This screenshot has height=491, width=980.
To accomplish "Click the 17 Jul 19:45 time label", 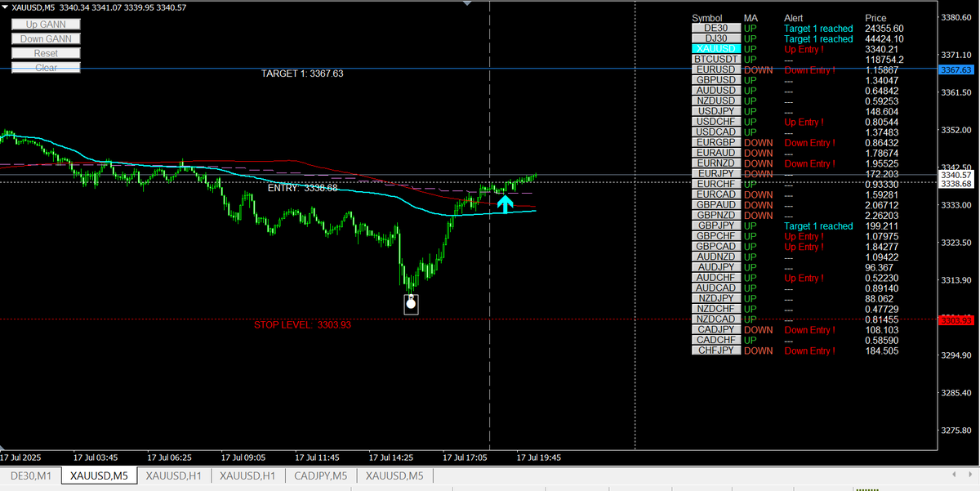I will coord(539,458).
